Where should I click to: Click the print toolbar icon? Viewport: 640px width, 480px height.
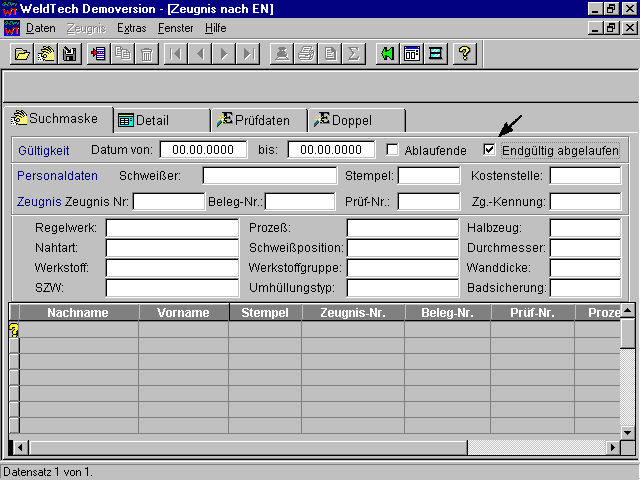[306, 54]
